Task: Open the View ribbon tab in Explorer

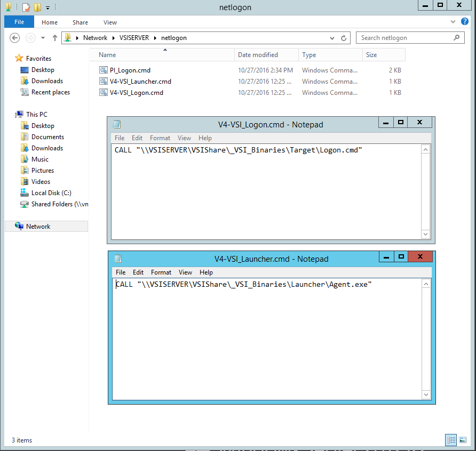Action: click(x=110, y=22)
